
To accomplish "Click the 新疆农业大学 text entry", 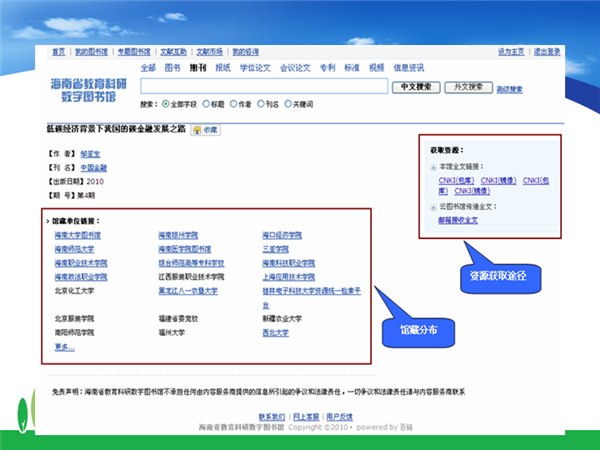I will [x=282, y=319].
